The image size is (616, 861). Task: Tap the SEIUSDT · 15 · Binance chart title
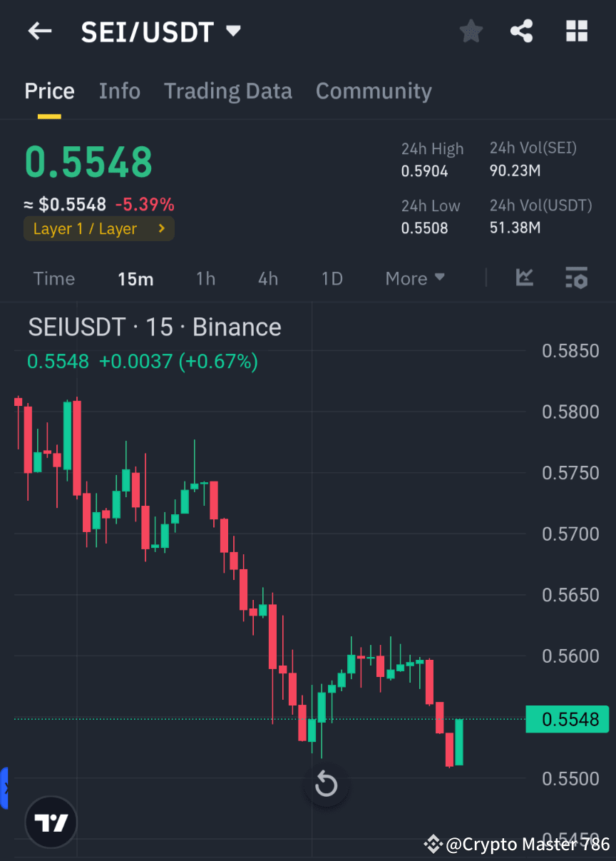[154, 326]
